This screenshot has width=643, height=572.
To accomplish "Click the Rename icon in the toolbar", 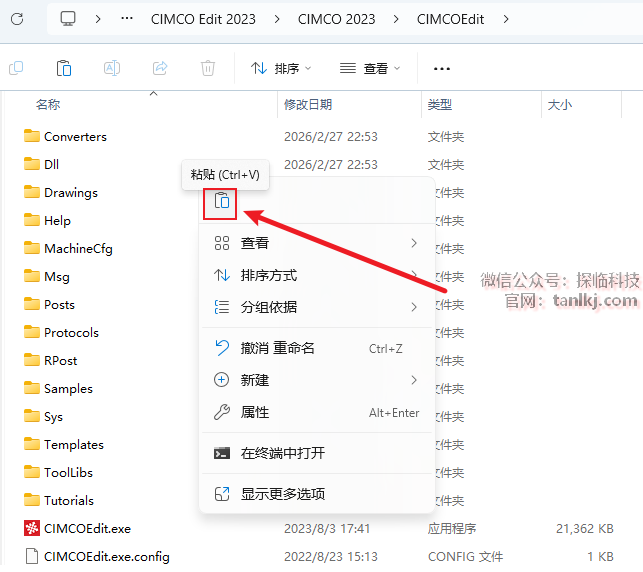I will pyautogui.click(x=112, y=68).
